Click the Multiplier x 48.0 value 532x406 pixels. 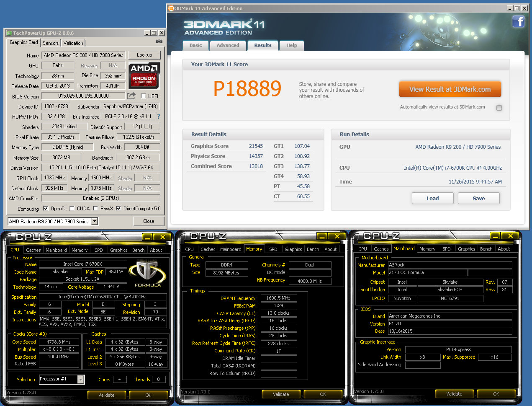pos(59,349)
